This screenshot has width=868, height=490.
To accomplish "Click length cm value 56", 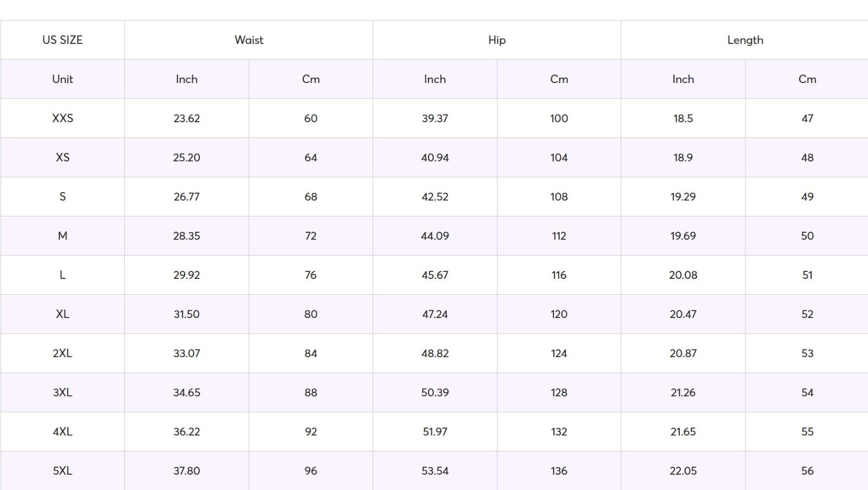I will click(807, 471).
